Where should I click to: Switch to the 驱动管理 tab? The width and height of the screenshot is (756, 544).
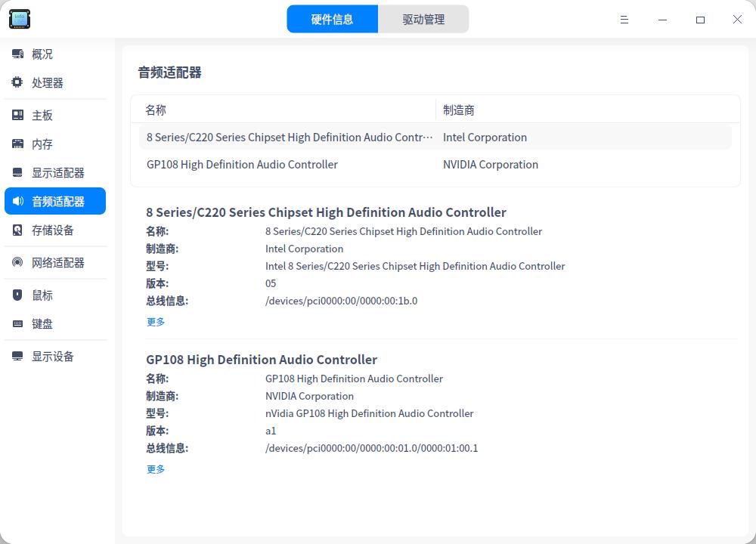coord(423,19)
